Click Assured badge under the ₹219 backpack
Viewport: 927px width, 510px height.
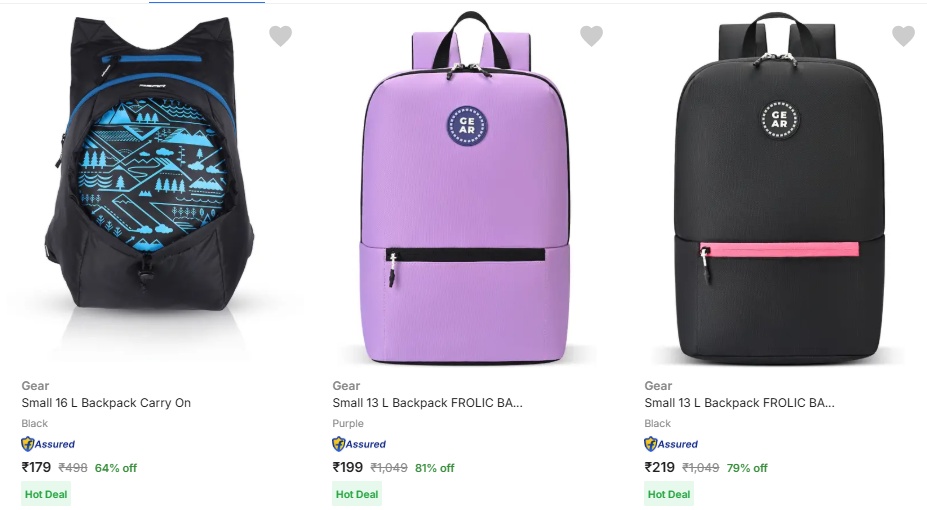click(x=671, y=444)
